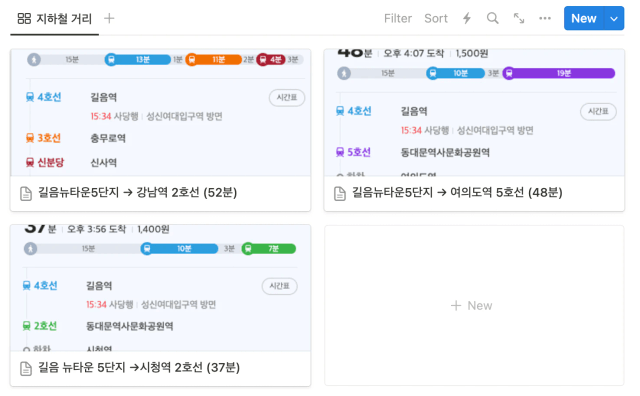Screen dimensions: 640x396
Task: Click walking icon in 여의도역 route bar
Action: coord(344,73)
